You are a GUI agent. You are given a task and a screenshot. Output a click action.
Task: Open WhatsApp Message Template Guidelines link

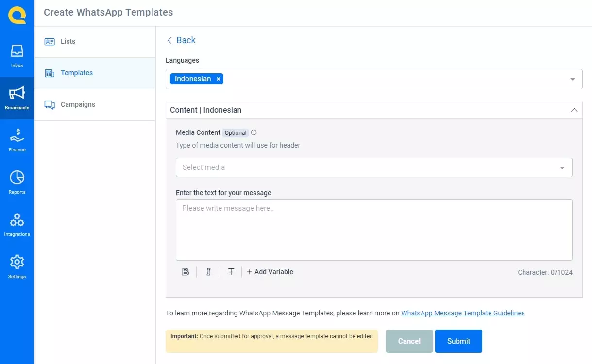pyautogui.click(x=463, y=313)
